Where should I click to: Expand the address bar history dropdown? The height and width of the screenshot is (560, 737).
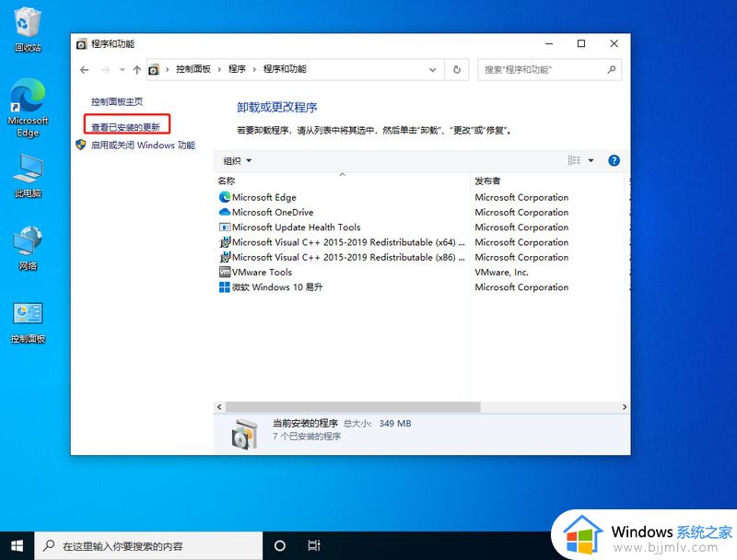432,70
